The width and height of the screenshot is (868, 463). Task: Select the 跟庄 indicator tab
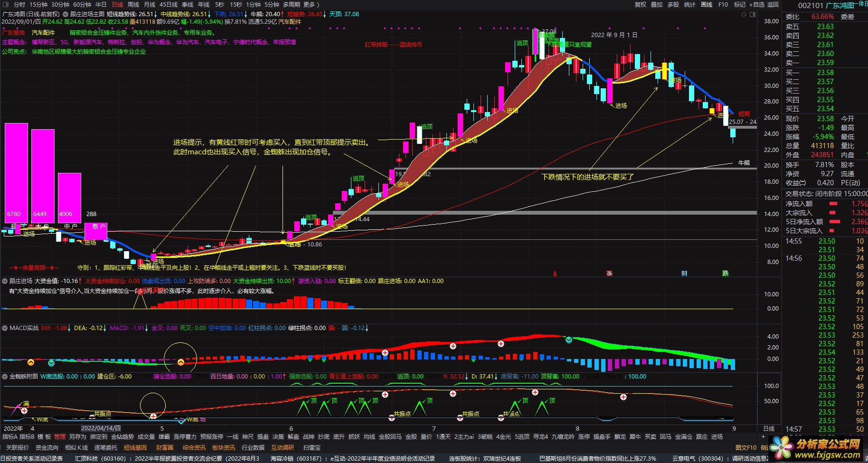(x=702, y=436)
